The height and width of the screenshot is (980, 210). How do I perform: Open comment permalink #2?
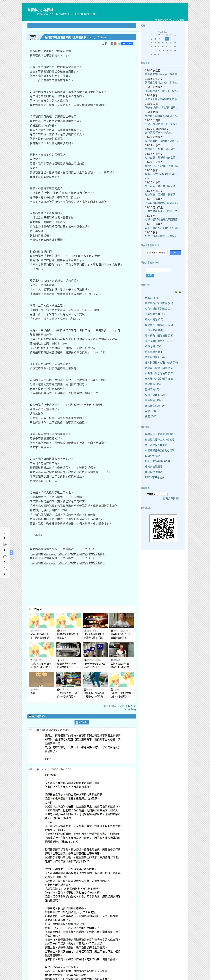31,769
